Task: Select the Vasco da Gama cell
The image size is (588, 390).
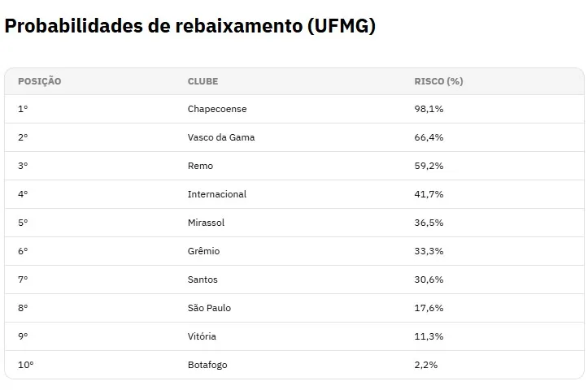Action: [221, 137]
